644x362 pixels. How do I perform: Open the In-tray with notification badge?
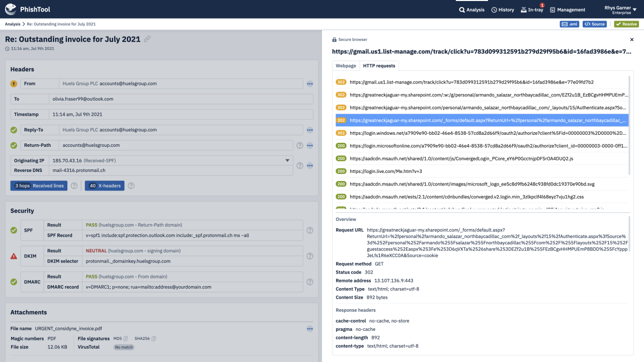(x=532, y=10)
